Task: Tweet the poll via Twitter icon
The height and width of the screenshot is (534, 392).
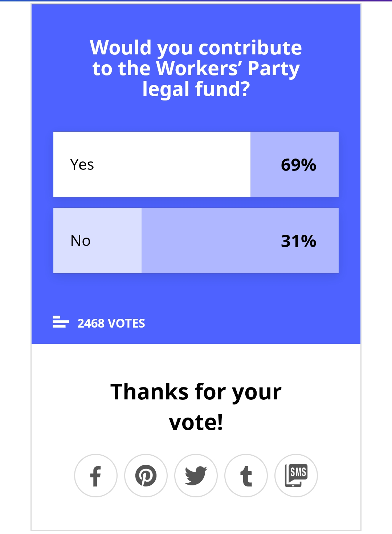Action: [x=196, y=476]
